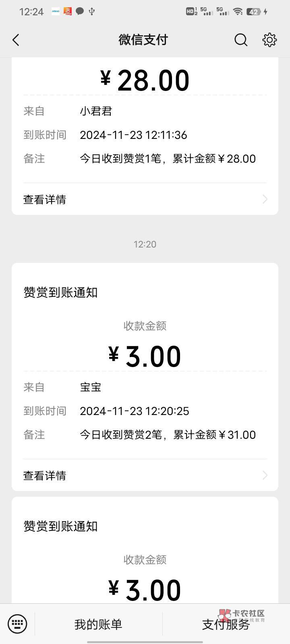The width and height of the screenshot is (290, 644).
Task: Open settings gear icon
Action: [269, 40]
